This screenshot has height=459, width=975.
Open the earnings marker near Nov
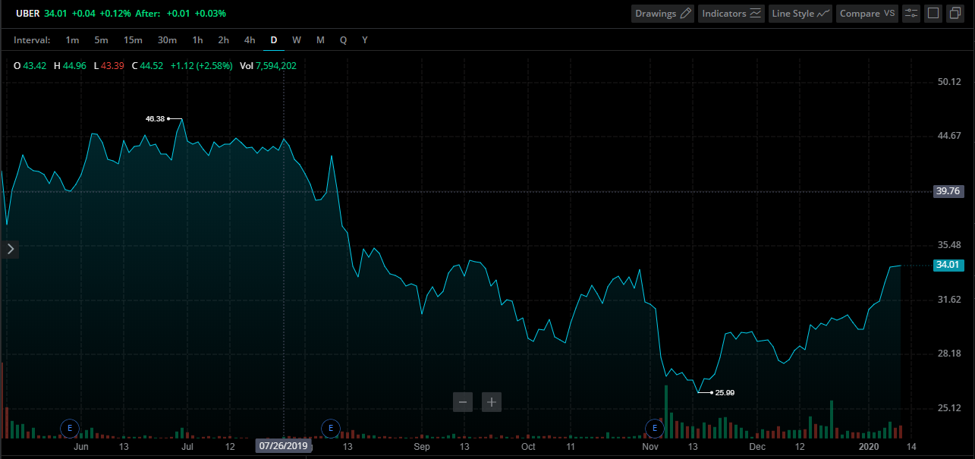coord(654,428)
